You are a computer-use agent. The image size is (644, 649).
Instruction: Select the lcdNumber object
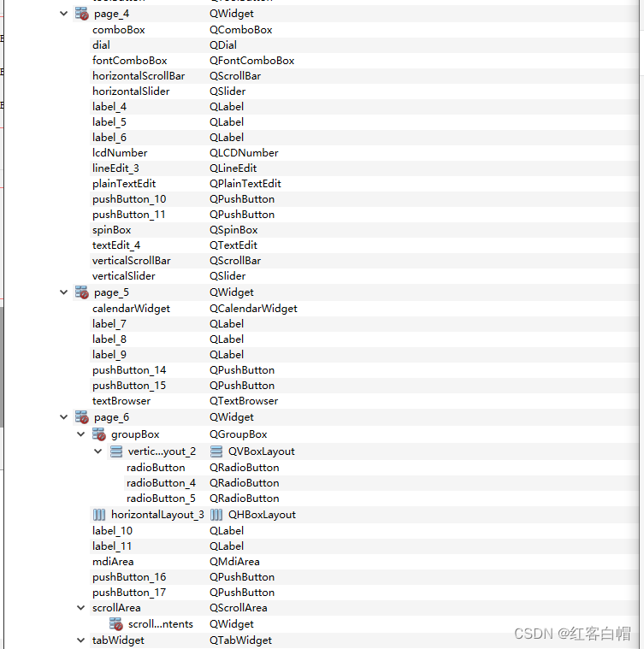(120, 153)
